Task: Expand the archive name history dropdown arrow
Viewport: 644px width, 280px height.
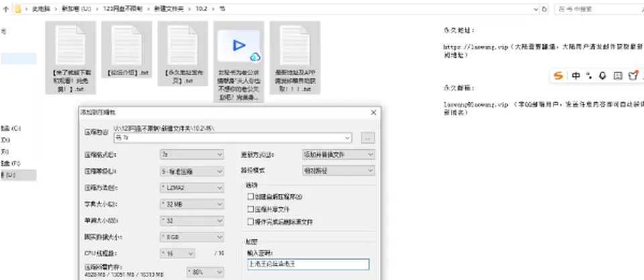Action: (348, 138)
